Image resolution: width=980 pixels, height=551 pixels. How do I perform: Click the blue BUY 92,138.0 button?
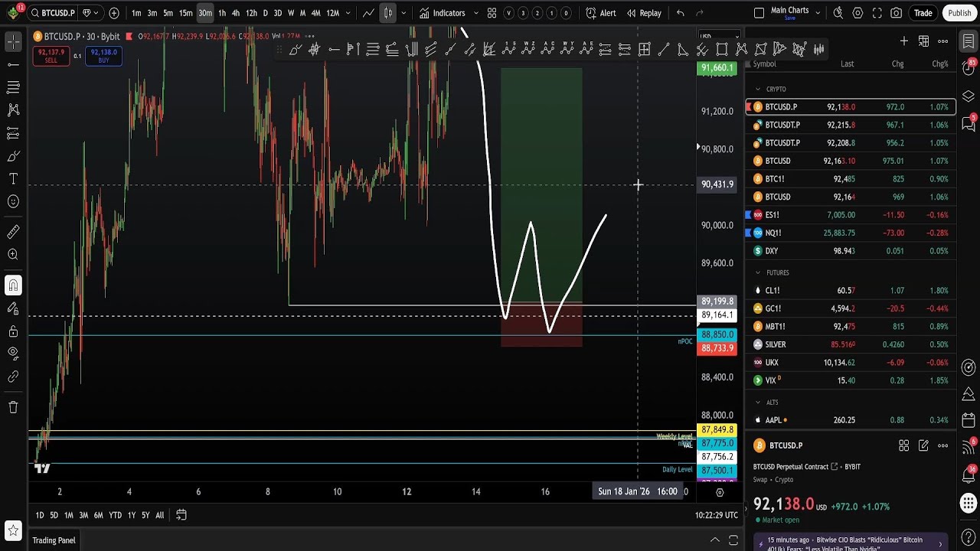(x=103, y=56)
